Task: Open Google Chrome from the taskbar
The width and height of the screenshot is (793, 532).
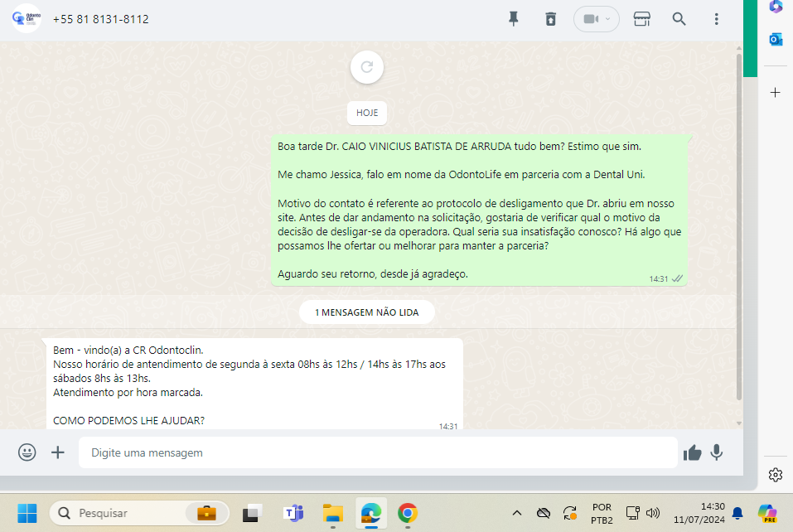Action: [408, 513]
